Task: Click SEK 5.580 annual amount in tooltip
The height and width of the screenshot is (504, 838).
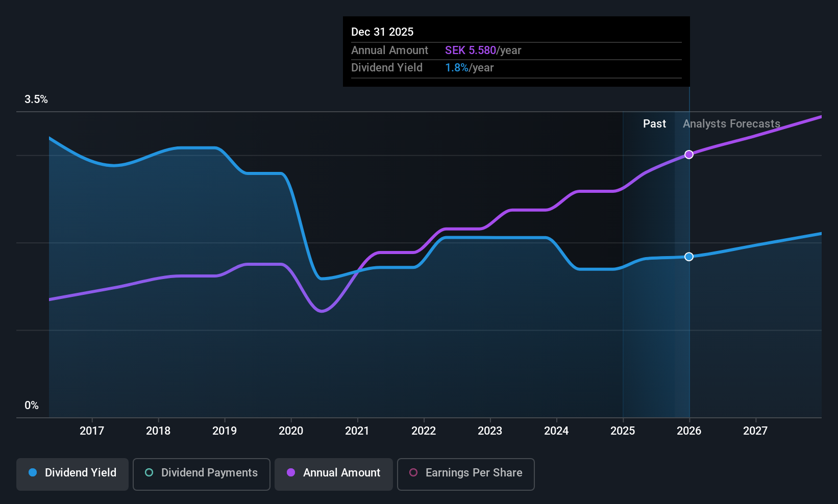Action: (x=471, y=51)
